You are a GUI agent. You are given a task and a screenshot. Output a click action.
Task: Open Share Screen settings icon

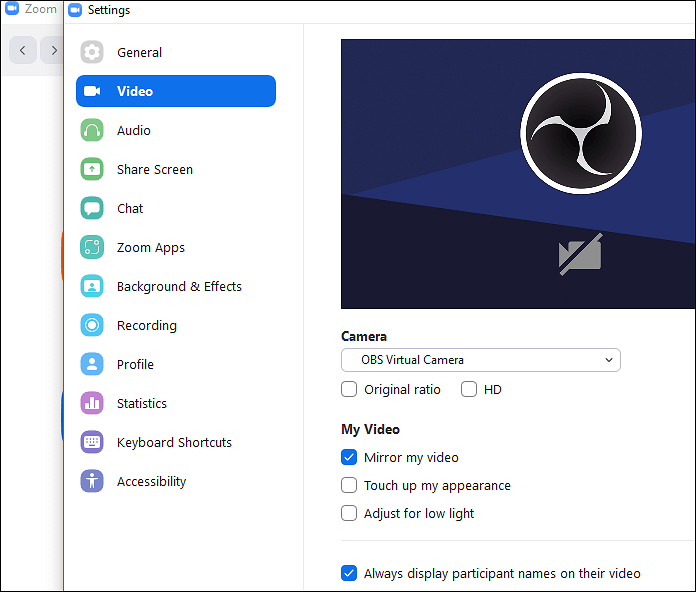pos(92,170)
